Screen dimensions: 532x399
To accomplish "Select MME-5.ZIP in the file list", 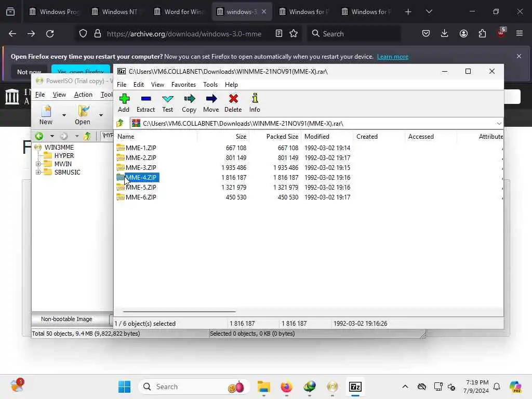I will (x=141, y=187).
